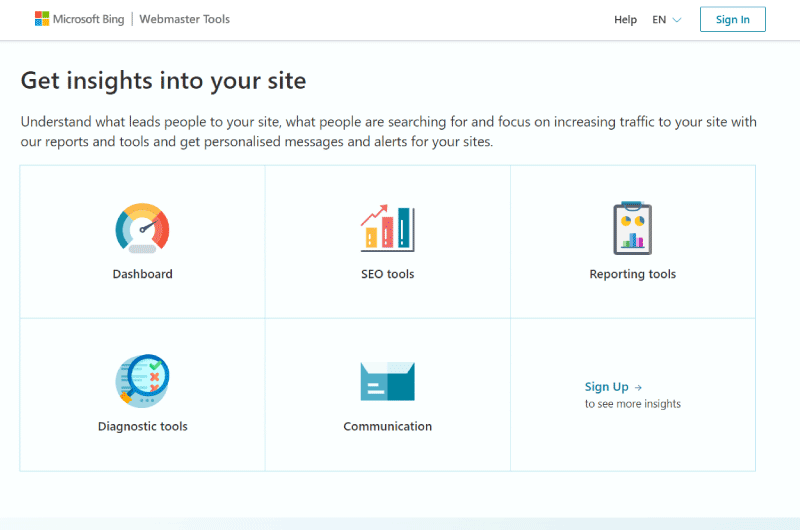Screen dimensions: 800x530
Task: Click 'to see more insights' text
Action: click(633, 403)
